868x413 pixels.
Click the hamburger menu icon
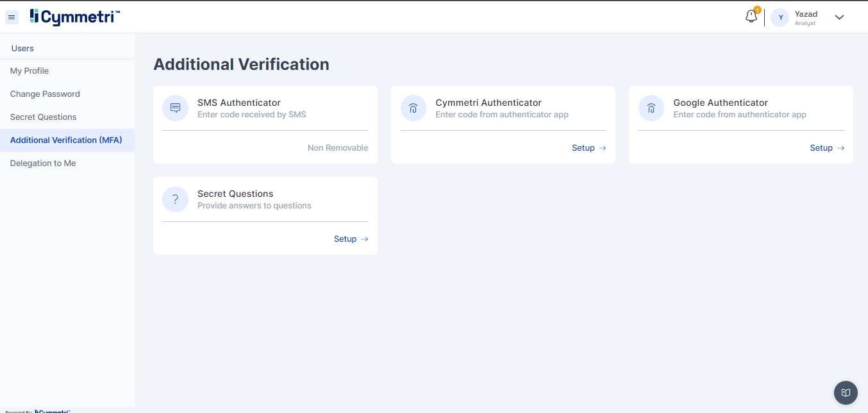click(x=12, y=17)
